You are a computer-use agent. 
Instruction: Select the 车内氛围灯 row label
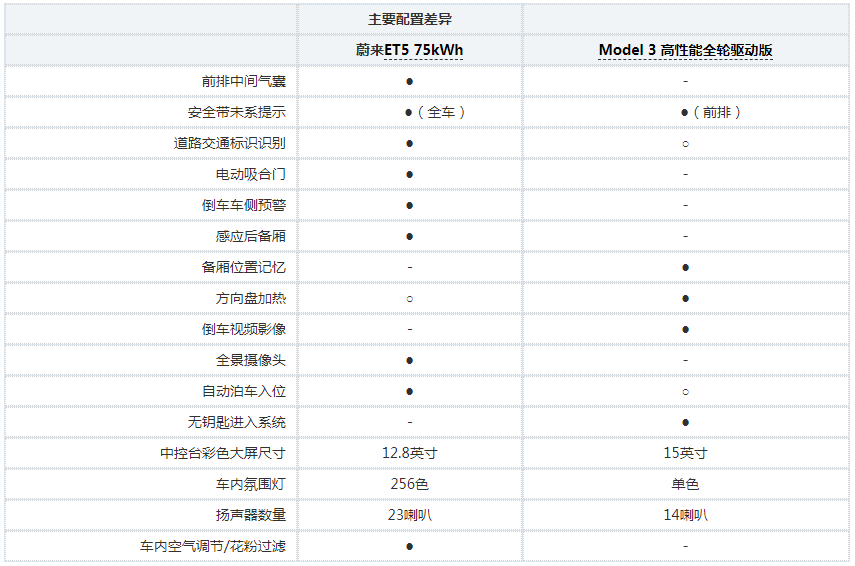click(251, 484)
